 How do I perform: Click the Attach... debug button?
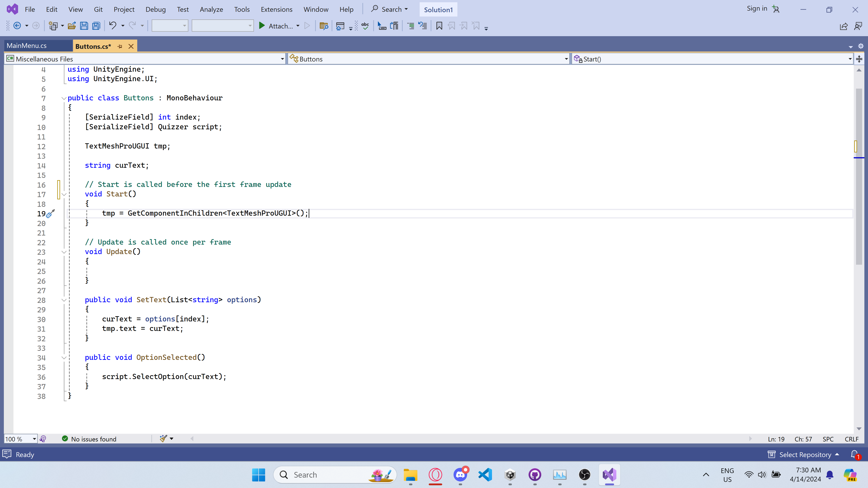pyautogui.click(x=280, y=26)
